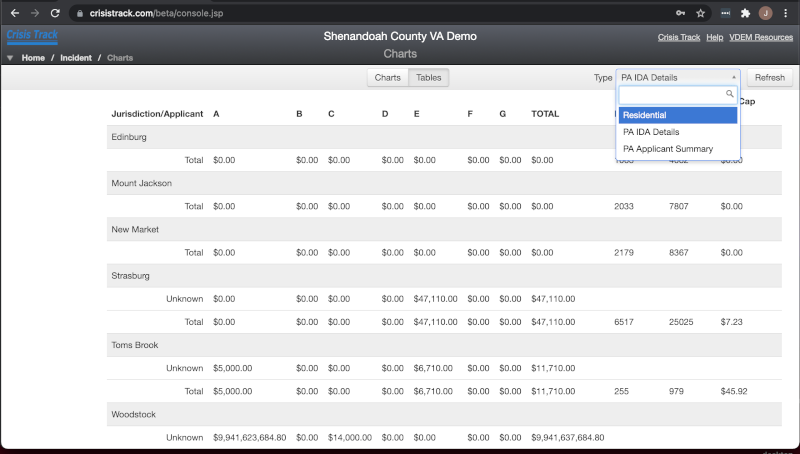Open the Crisis Track header link
800x454 pixels.
coord(679,37)
